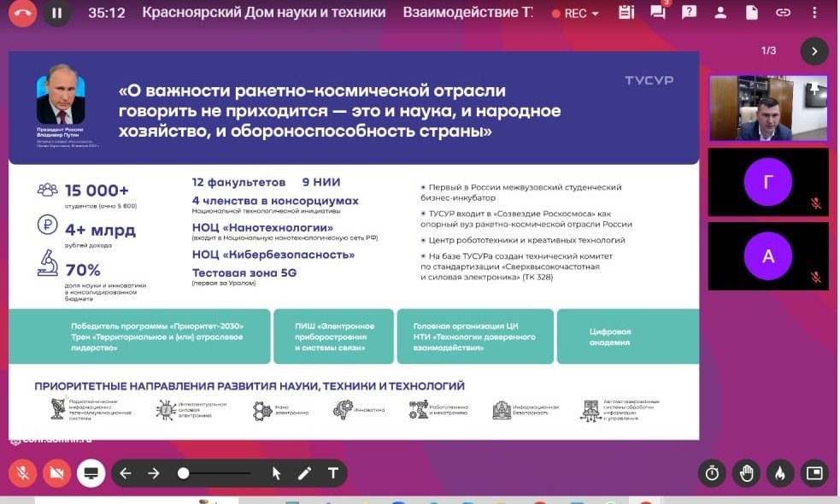Viewport: 840px width, 504px height.
Task: Click the НОЦ «Кибербезопасность» heading
Action: click(273, 255)
